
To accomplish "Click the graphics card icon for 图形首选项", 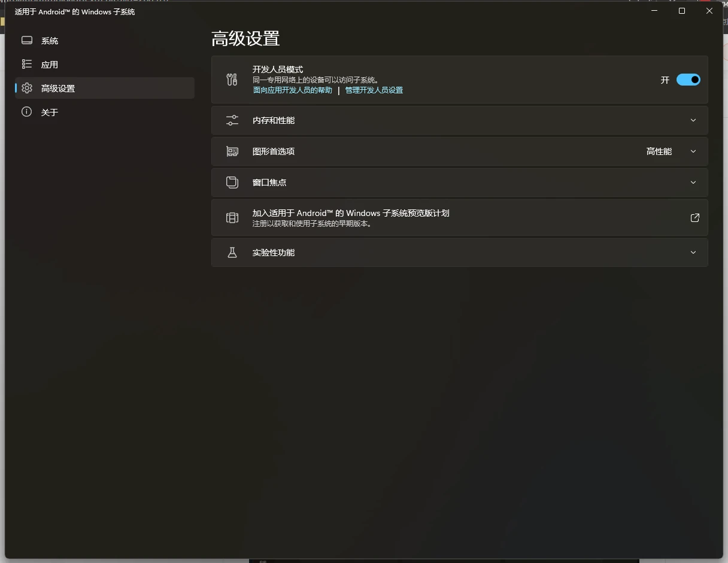I will [232, 151].
